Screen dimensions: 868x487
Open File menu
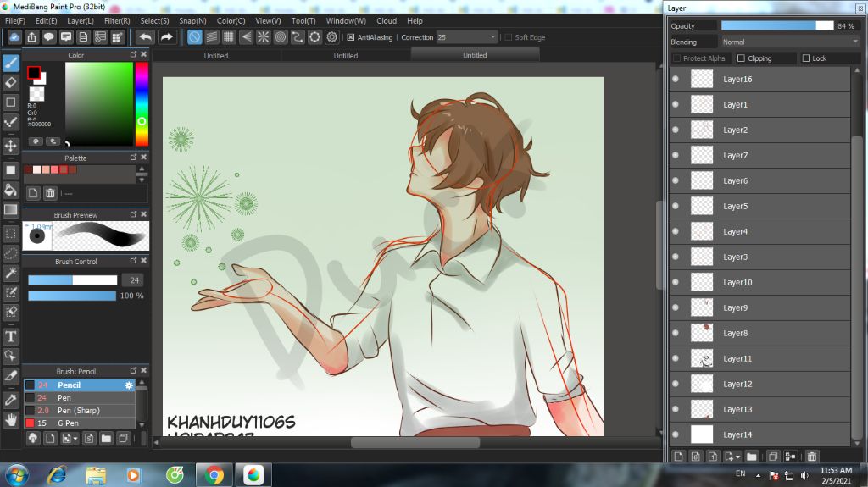[x=15, y=20]
